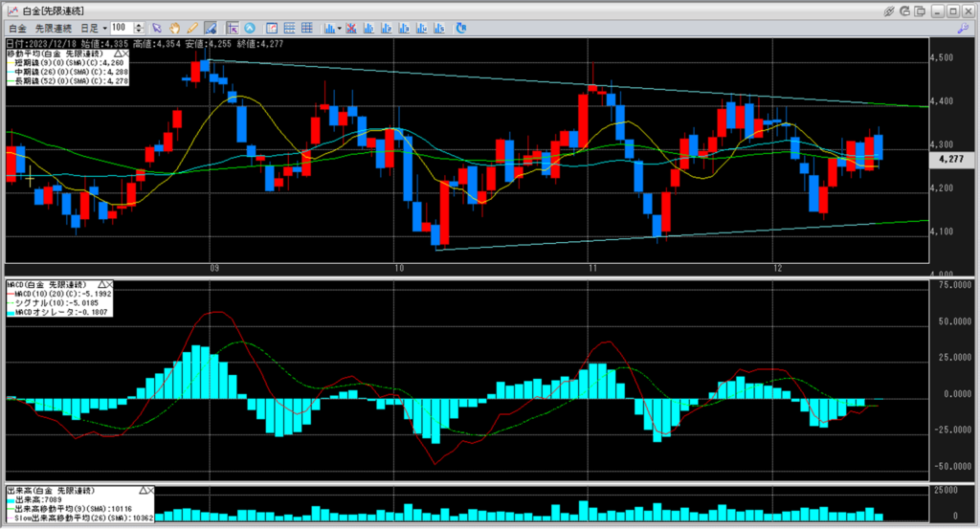Click the delete indicators red X chart icon

tap(351, 28)
